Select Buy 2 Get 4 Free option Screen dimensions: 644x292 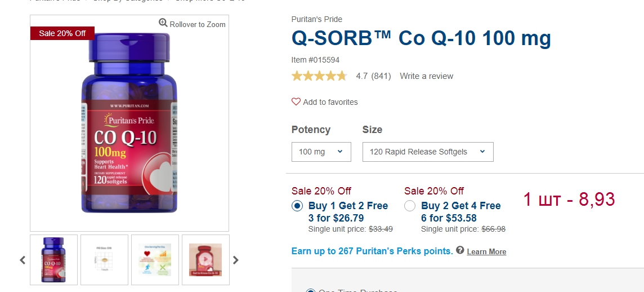tap(410, 206)
